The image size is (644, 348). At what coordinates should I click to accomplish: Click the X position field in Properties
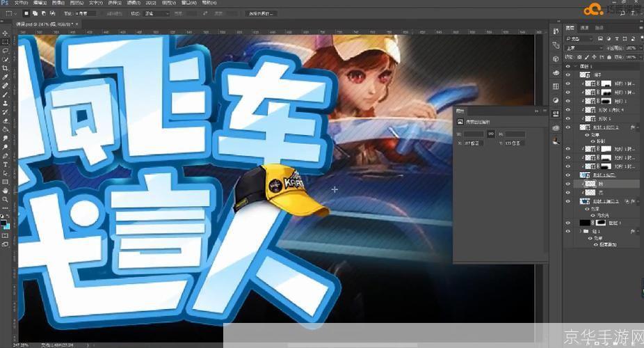[474, 143]
